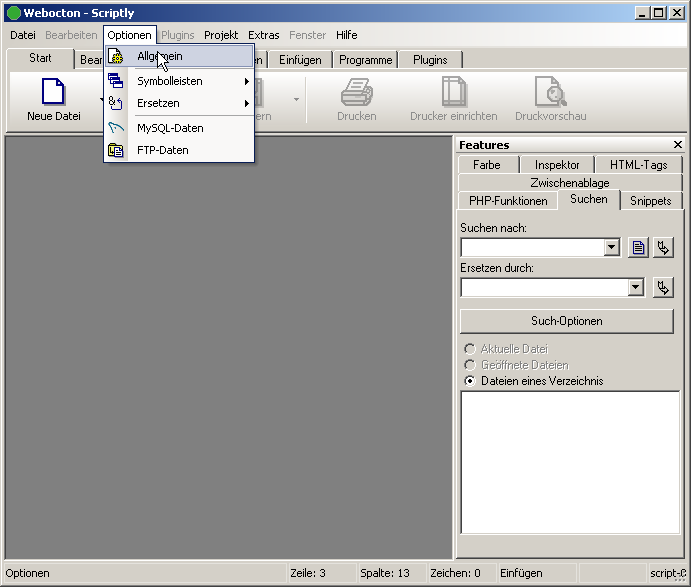Click the FTP-Daten menu icon

(x=115, y=150)
